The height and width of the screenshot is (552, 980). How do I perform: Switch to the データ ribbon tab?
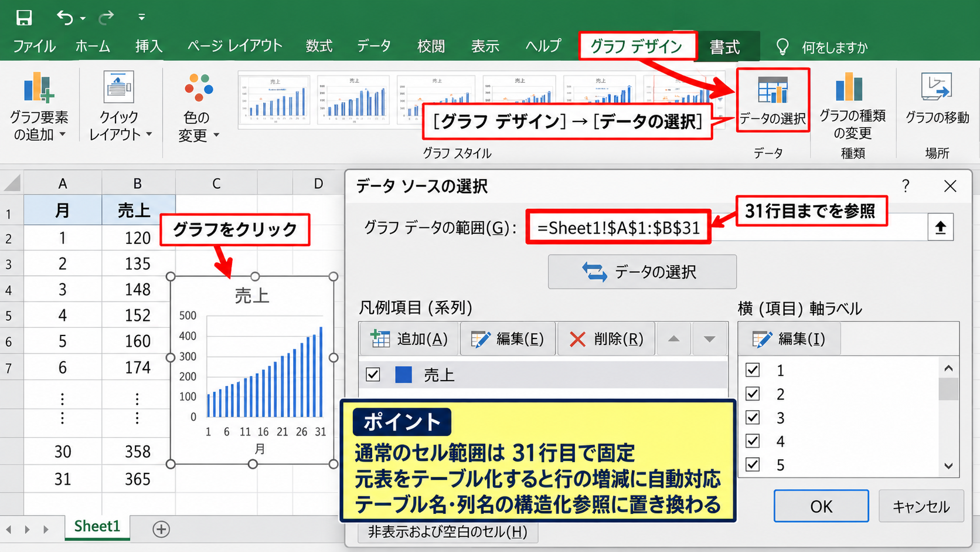[374, 46]
